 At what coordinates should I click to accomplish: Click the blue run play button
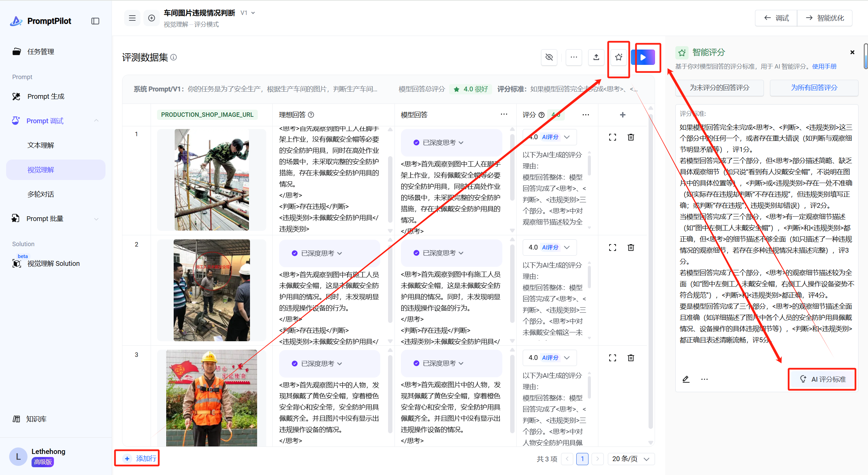pyautogui.click(x=643, y=57)
